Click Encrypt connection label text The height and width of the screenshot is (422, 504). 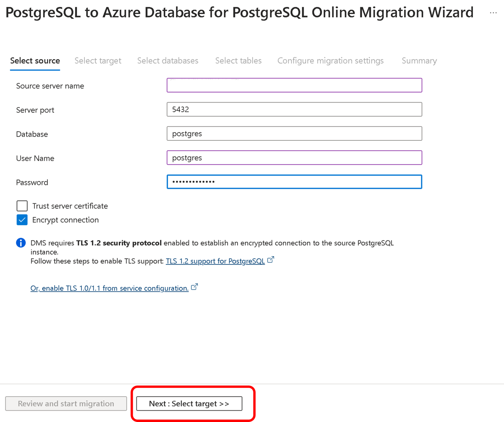pyautogui.click(x=66, y=220)
